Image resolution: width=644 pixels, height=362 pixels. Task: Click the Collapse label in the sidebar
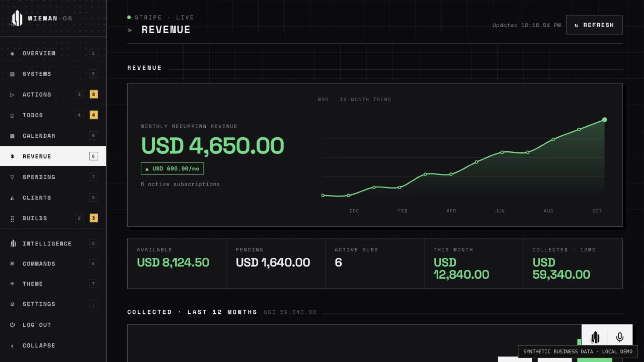pyautogui.click(x=39, y=346)
